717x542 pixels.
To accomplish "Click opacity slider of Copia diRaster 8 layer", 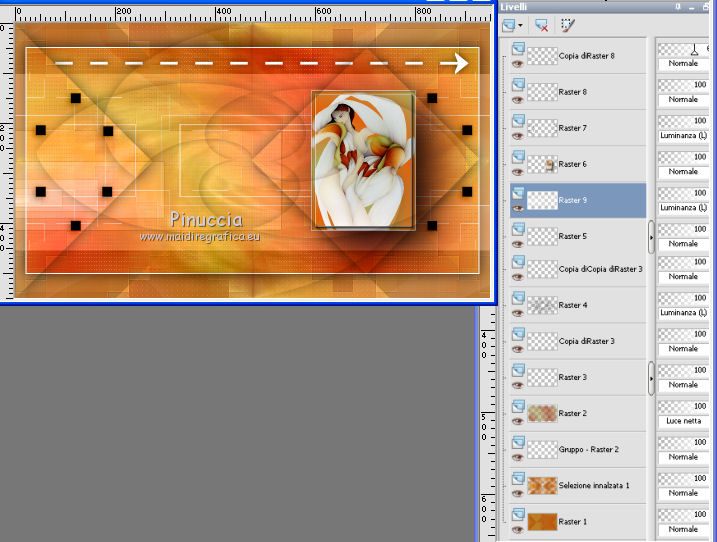I will (684, 48).
